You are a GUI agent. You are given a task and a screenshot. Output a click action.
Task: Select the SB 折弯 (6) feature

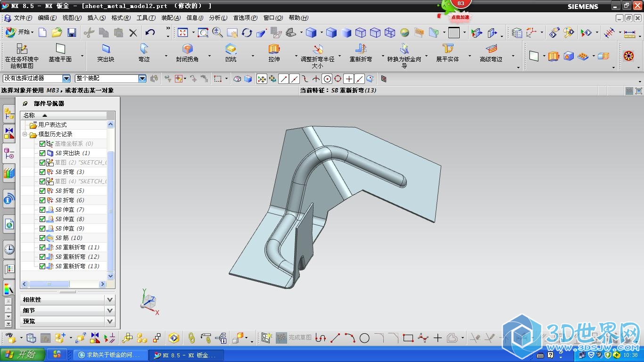coord(70,200)
